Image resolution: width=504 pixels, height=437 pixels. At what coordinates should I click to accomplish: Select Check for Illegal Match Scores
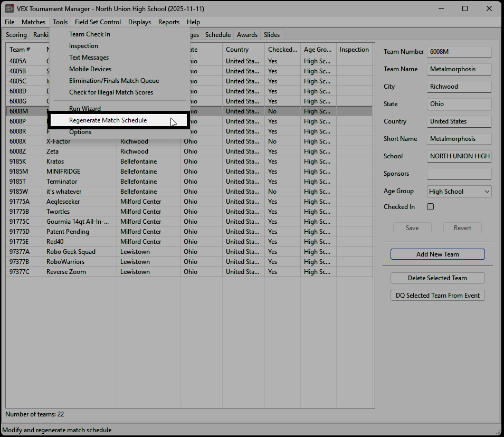pyautogui.click(x=119, y=92)
